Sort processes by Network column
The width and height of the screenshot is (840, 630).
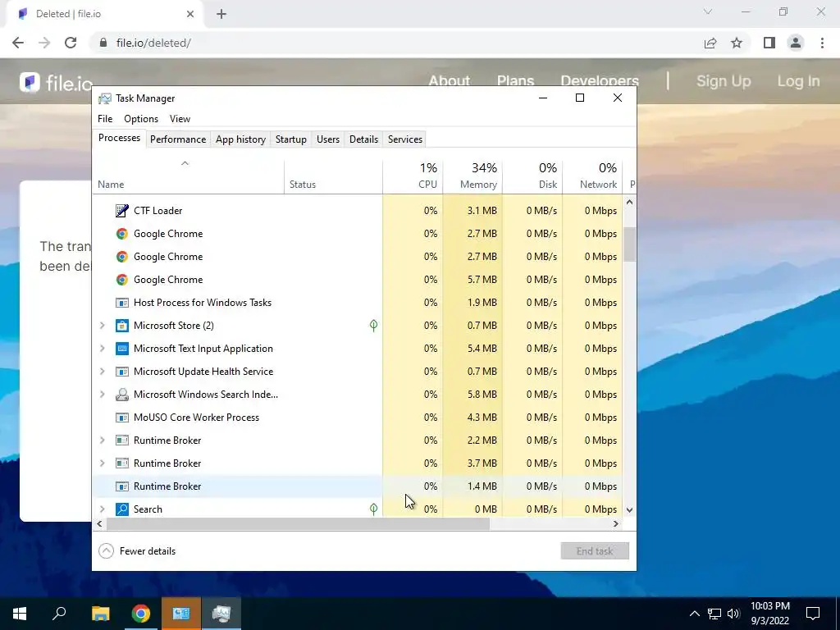tap(592, 176)
